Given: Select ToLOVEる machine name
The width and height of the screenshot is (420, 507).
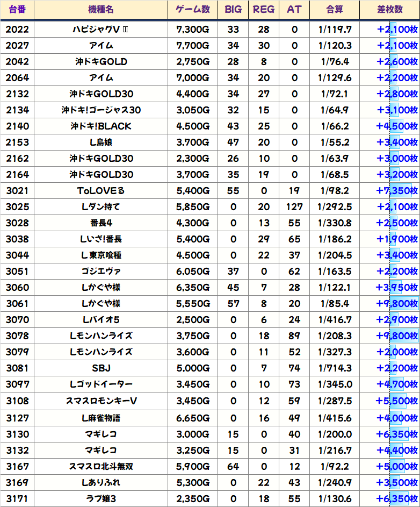Looking at the screenshot, I should point(101,191).
